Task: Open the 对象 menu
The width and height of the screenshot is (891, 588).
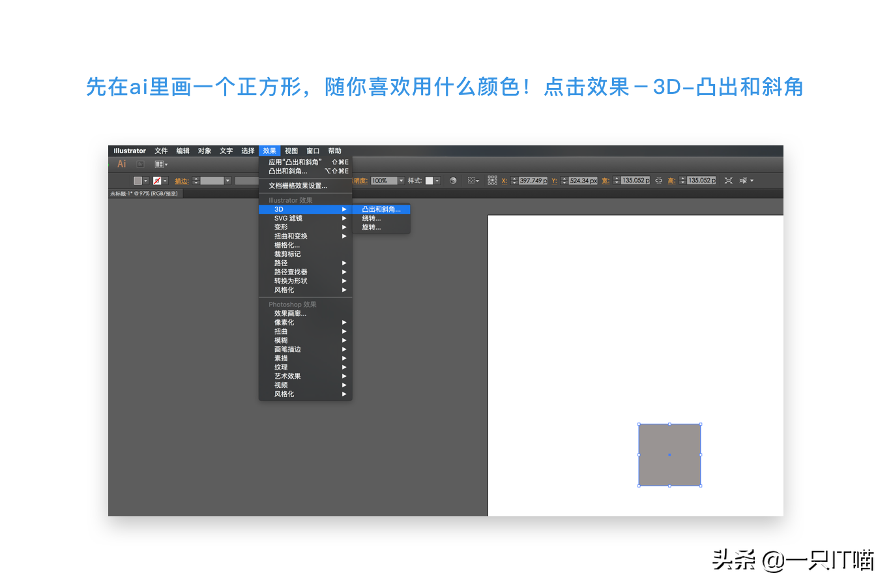Action: point(205,151)
